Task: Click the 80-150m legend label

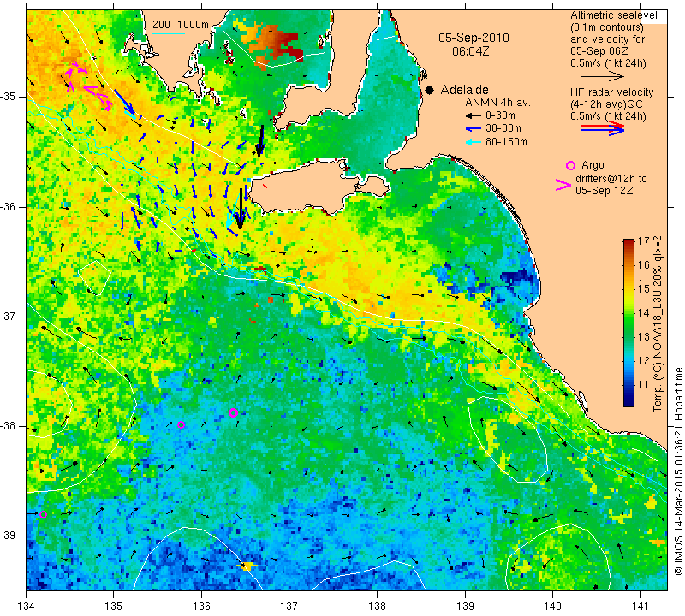Action: tap(506, 142)
